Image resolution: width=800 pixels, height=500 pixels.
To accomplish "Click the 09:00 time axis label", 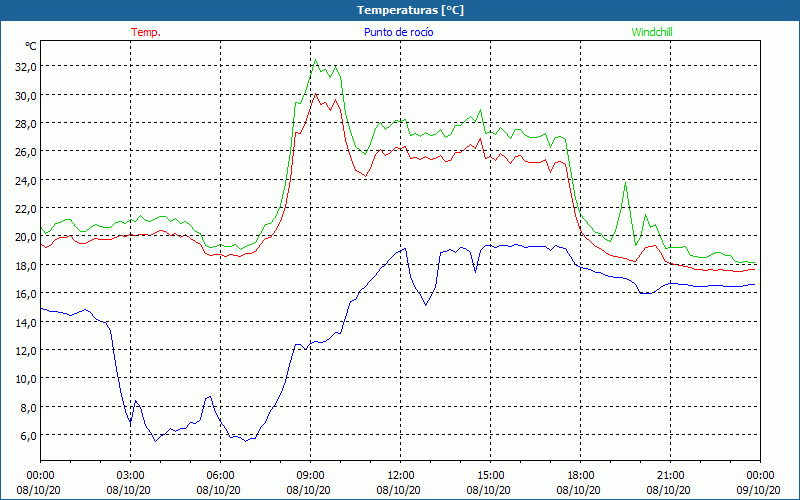I will [310, 476].
